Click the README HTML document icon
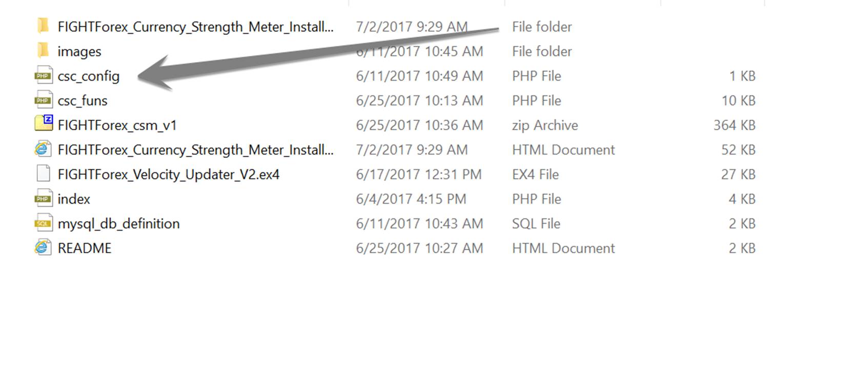Image resolution: width=868 pixels, height=386 pixels. click(x=43, y=248)
